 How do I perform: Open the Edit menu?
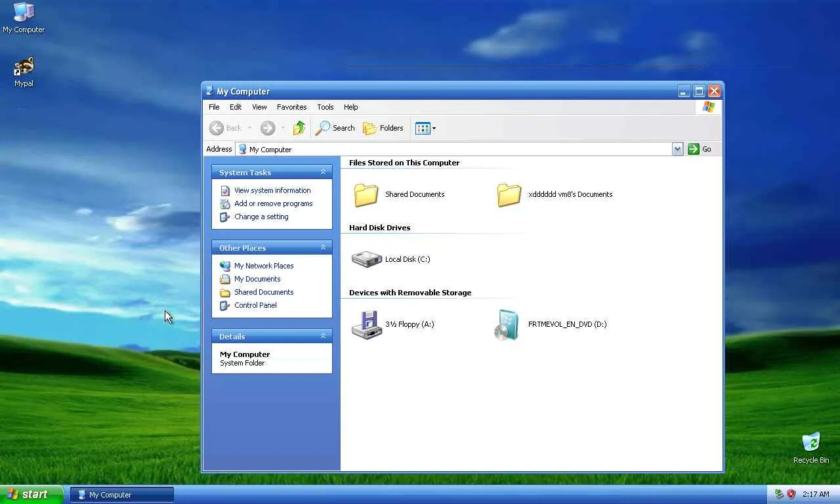[236, 107]
